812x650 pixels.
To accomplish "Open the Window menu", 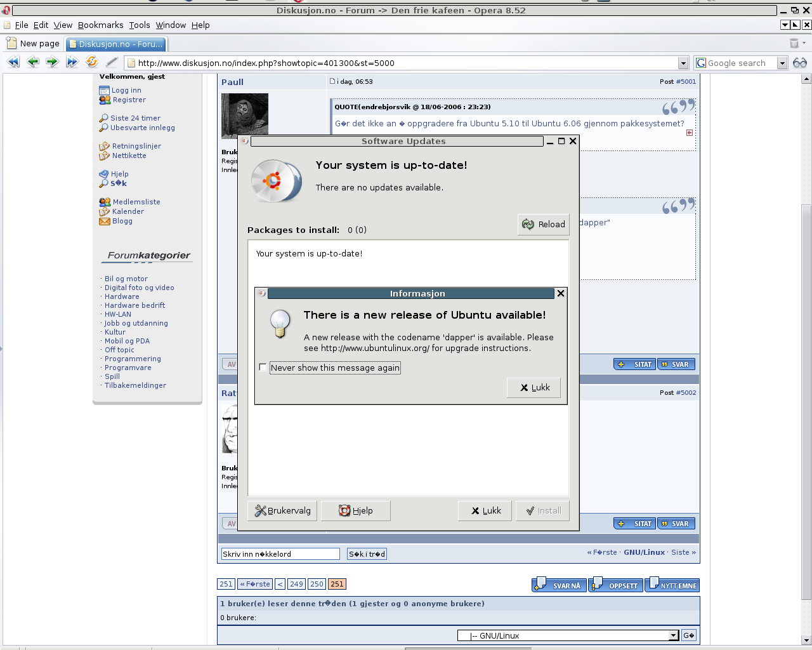I will coord(171,25).
